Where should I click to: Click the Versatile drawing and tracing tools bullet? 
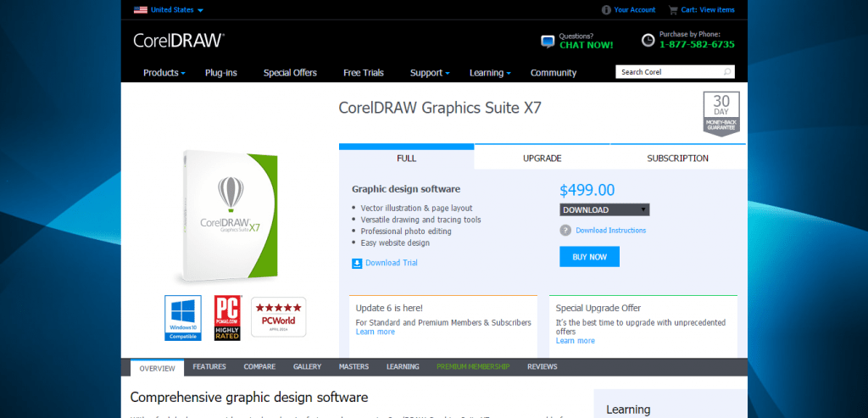coord(420,220)
